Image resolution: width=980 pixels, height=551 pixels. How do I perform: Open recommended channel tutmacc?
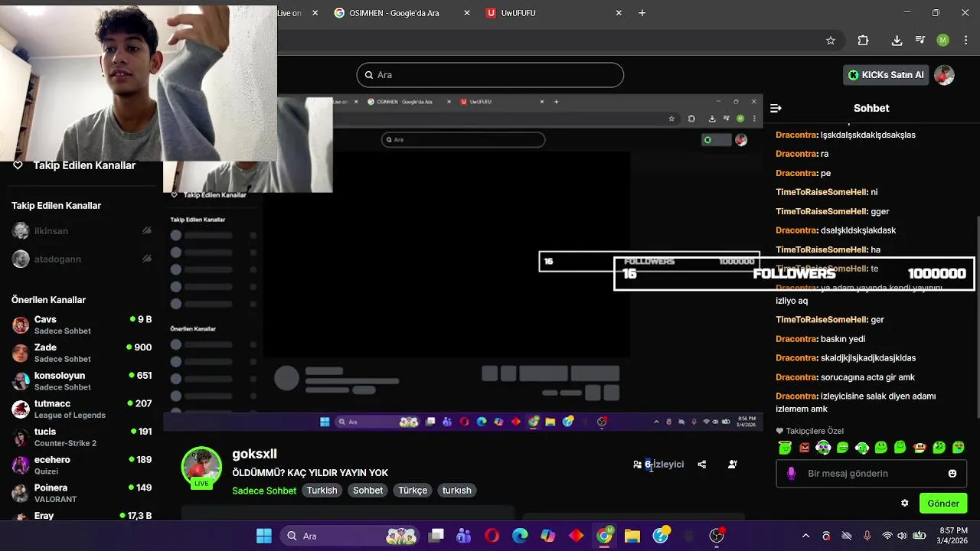(x=81, y=409)
